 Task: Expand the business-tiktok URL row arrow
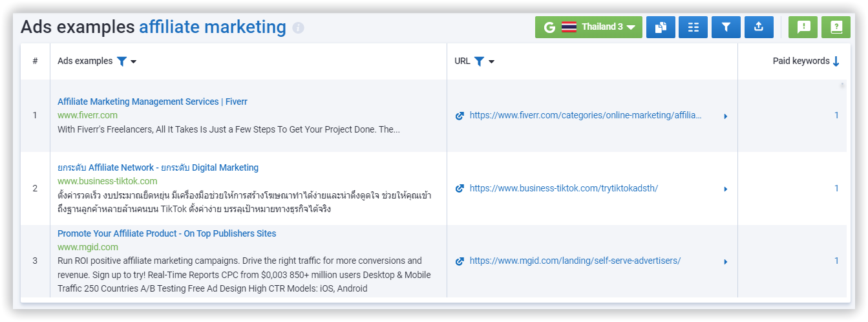click(726, 189)
